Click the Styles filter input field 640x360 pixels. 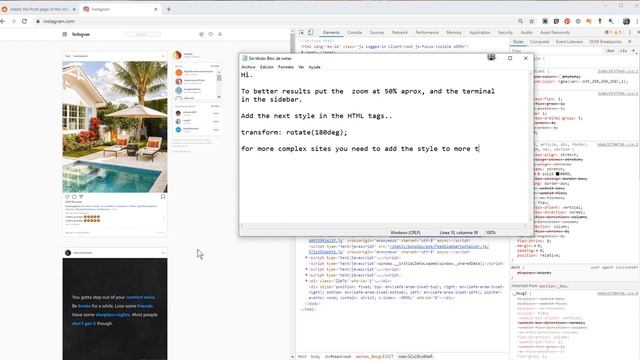click(557, 51)
